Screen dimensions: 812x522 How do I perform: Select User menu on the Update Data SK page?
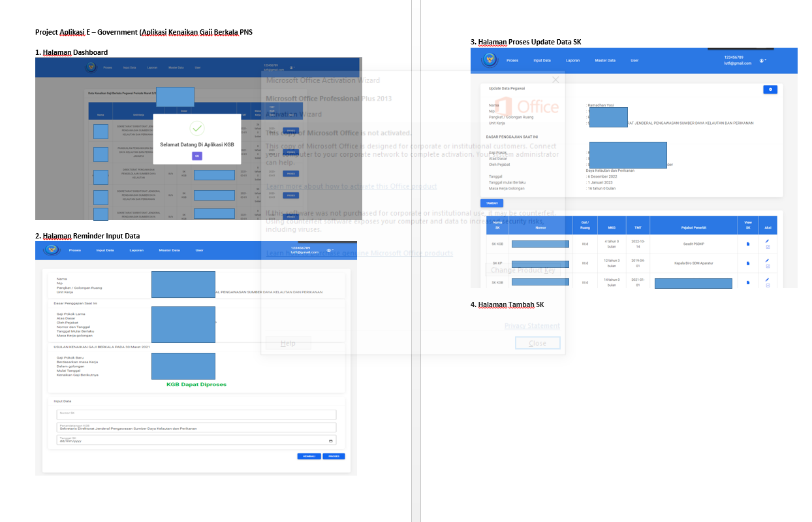[x=634, y=60]
